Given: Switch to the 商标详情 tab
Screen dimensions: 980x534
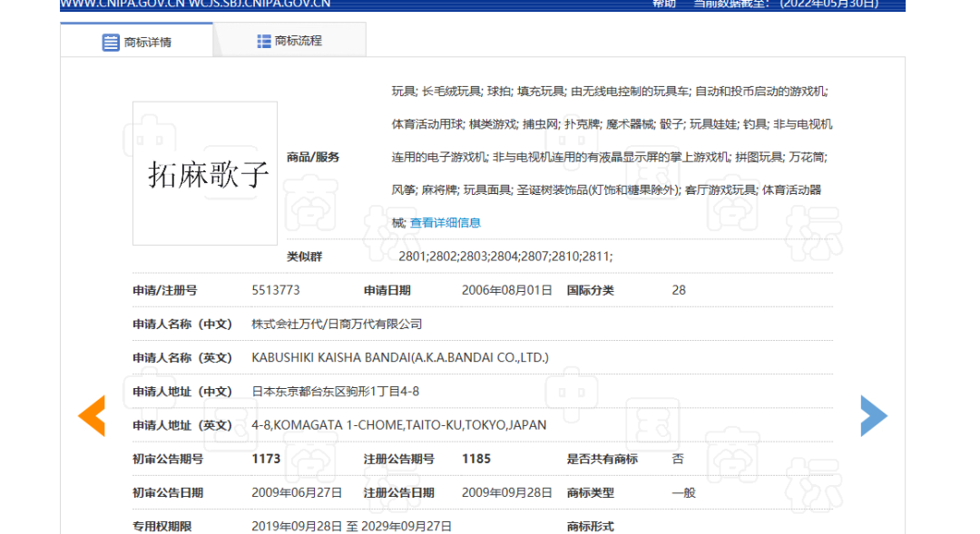Looking at the screenshot, I should (137, 41).
